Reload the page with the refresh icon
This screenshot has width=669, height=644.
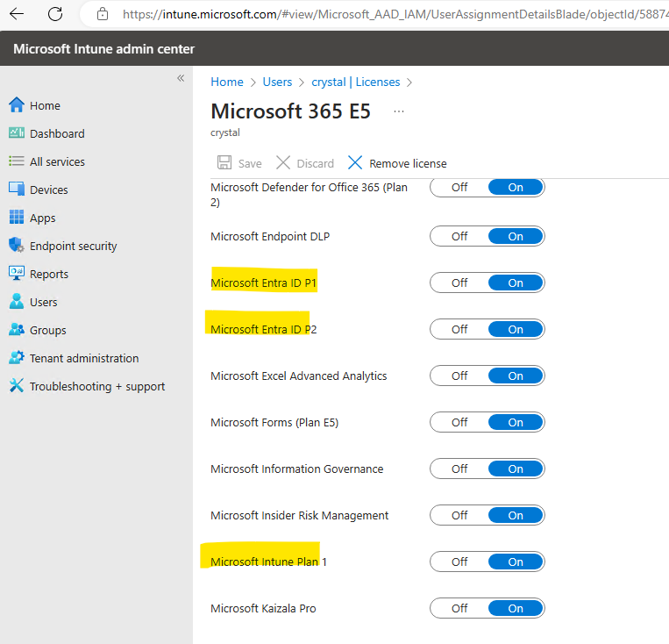point(55,14)
